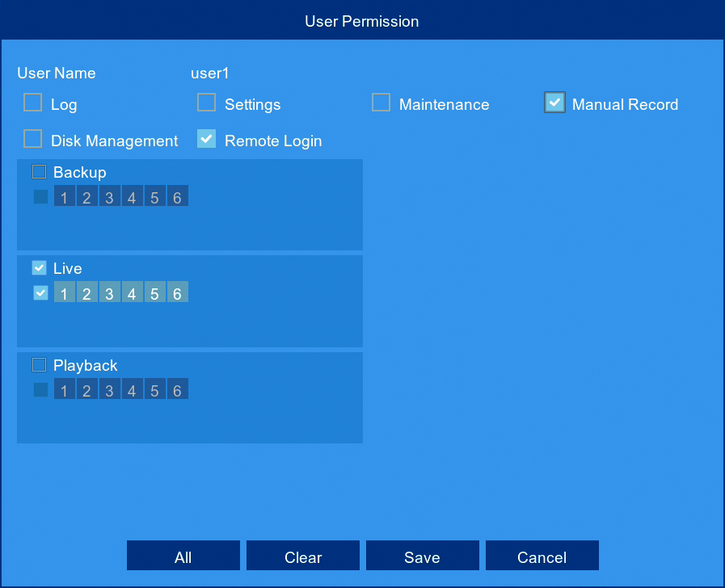The image size is (725, 588).
Task: Select channel 1 under Live
Action: (x=65, y=292)
